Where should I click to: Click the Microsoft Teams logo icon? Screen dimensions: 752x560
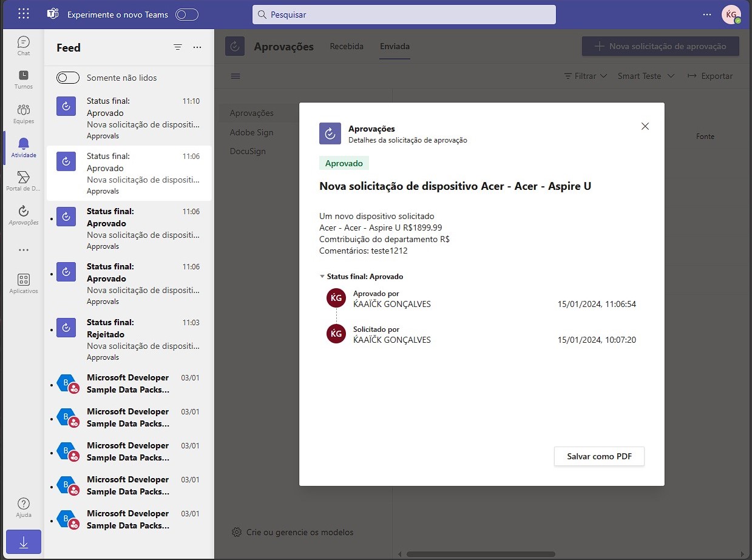pos(53,15)
